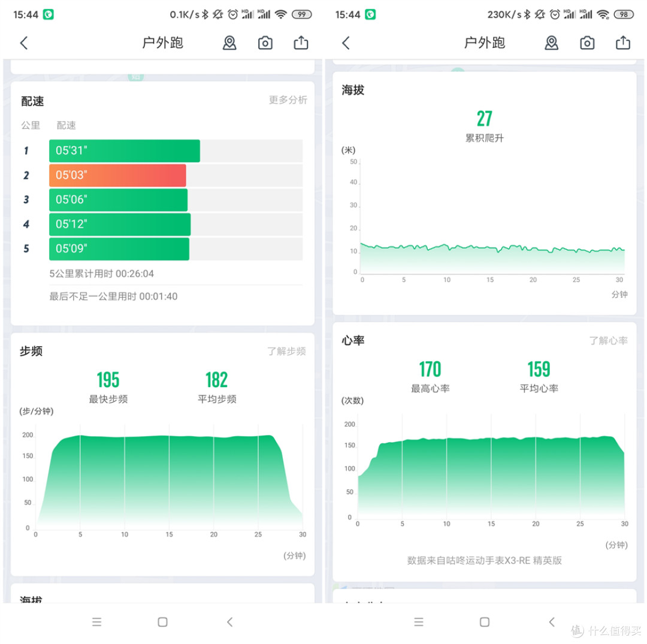The width and height of the screenshot is (647, 644).
Task: Tap right screen Android back navigation button
Action: click(x=552, y=622)
